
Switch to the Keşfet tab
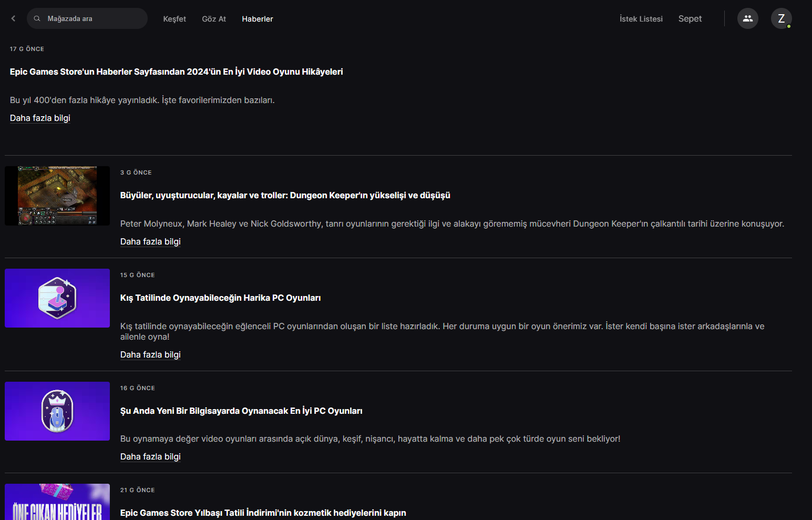[x=174, y=19]
